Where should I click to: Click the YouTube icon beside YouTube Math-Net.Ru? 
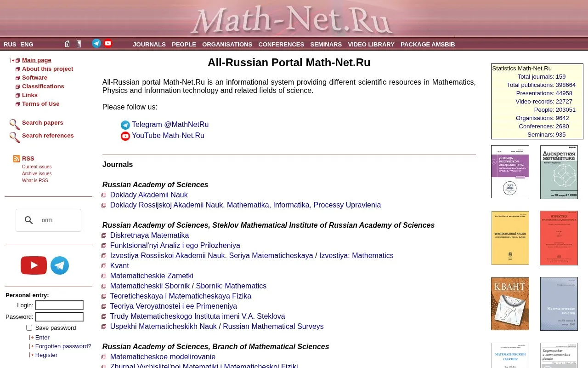[x=125, y=136]
